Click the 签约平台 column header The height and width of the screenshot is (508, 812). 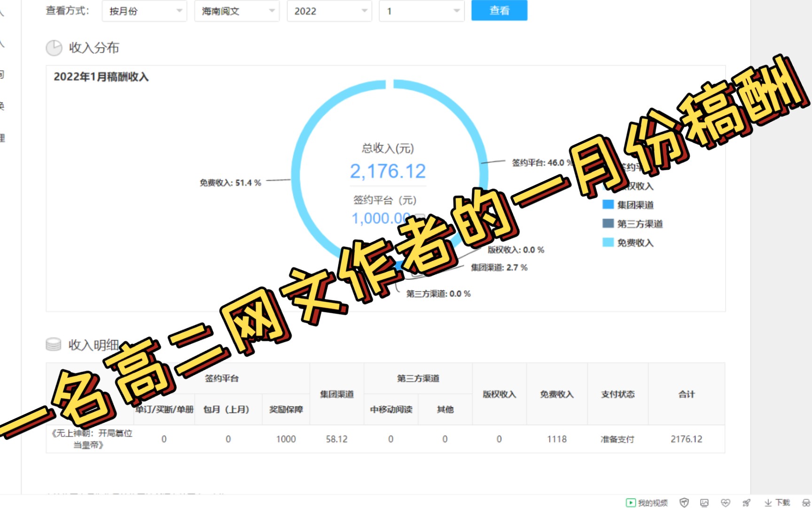(x=222, y=378)
